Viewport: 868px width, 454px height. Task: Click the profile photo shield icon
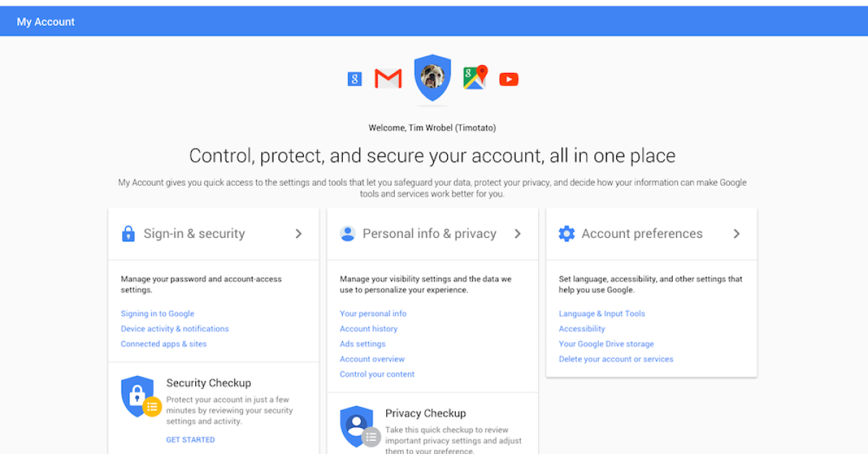[433, 77]
